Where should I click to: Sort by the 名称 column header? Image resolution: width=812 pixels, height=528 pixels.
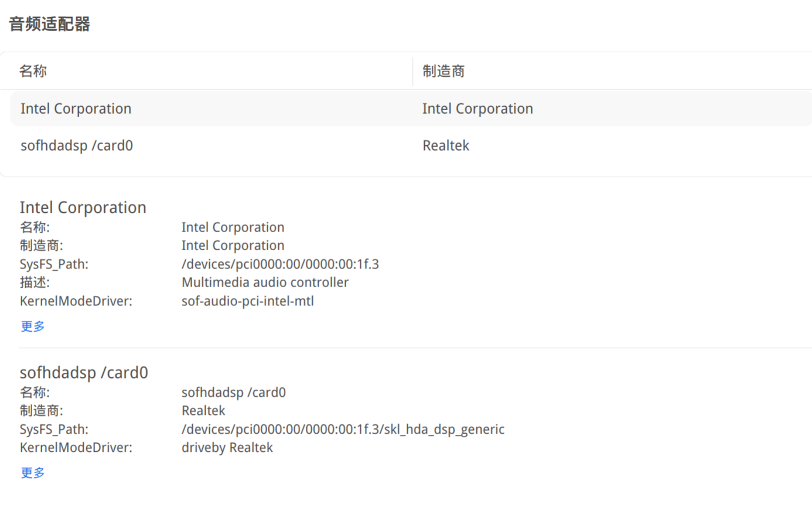coord(33,71)
